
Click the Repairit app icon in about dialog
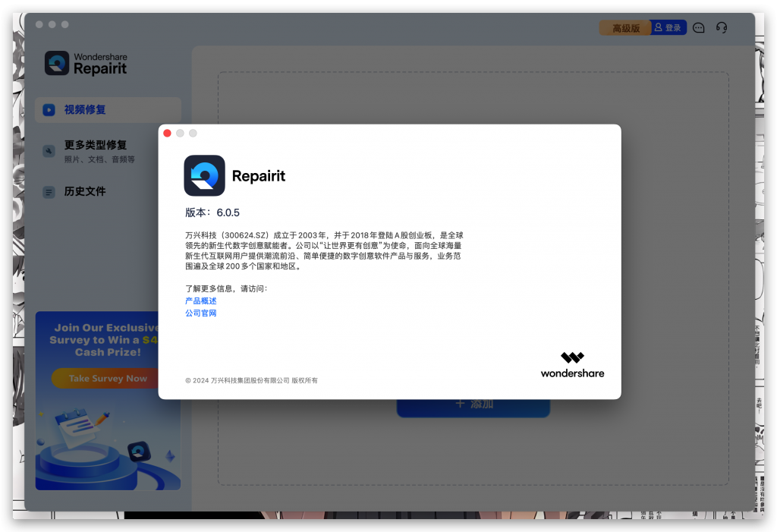(204, 175)
